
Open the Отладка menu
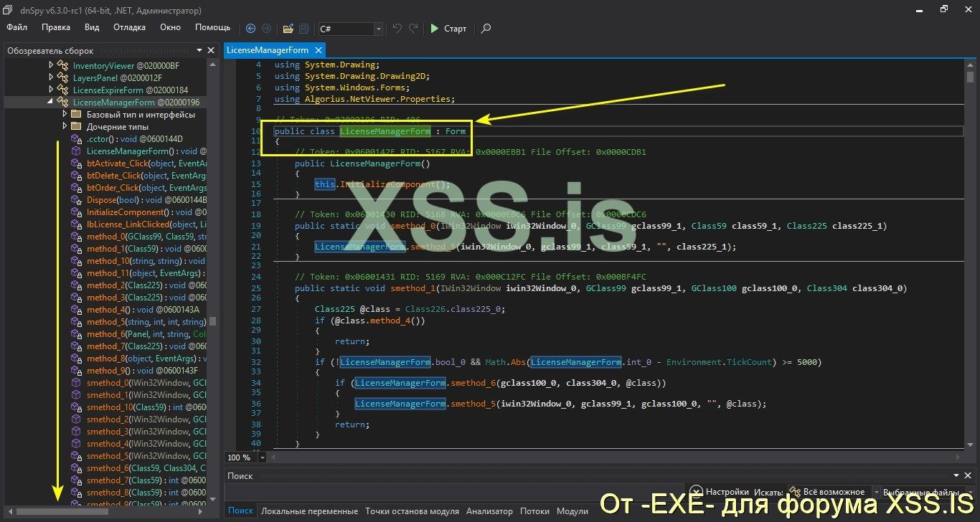(x=129, y=27)
